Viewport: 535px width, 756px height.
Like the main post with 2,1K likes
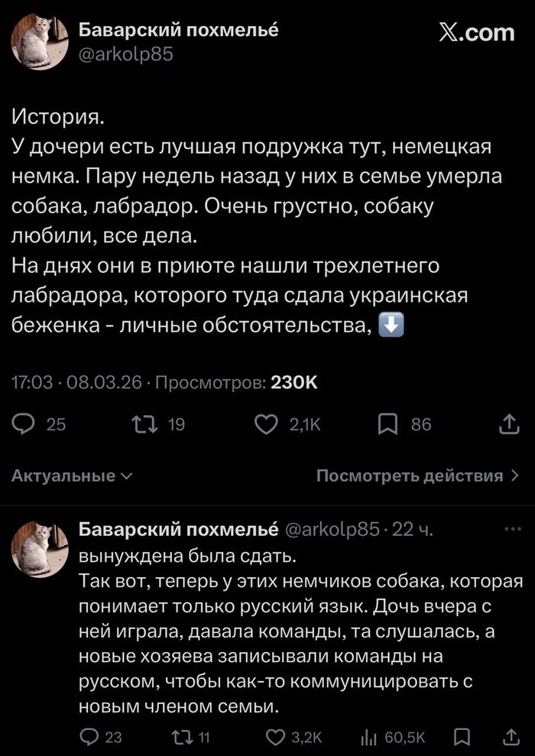point(265,424)
